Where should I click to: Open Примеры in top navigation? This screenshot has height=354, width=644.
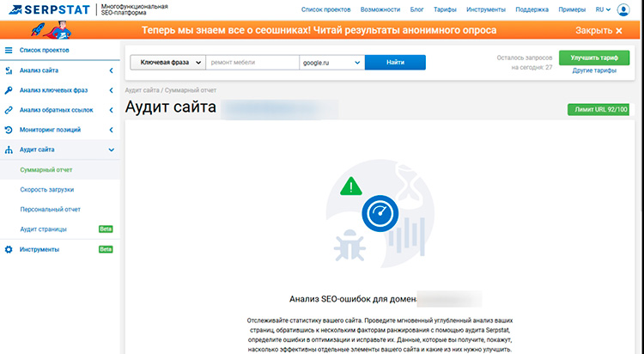click(x=572, y=9)
